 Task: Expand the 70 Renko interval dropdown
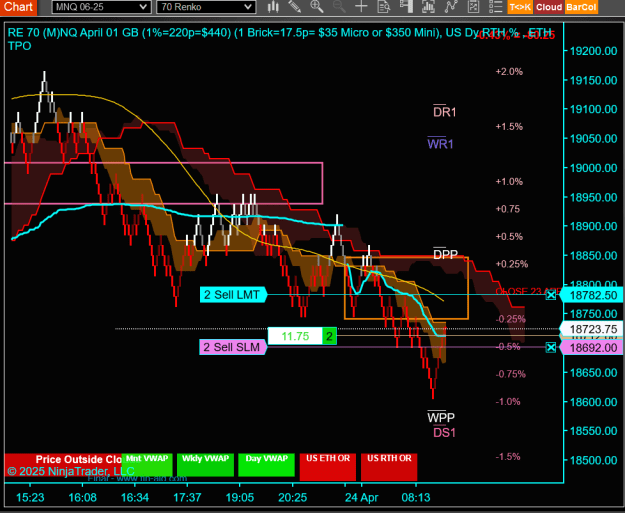click(206, 7)
